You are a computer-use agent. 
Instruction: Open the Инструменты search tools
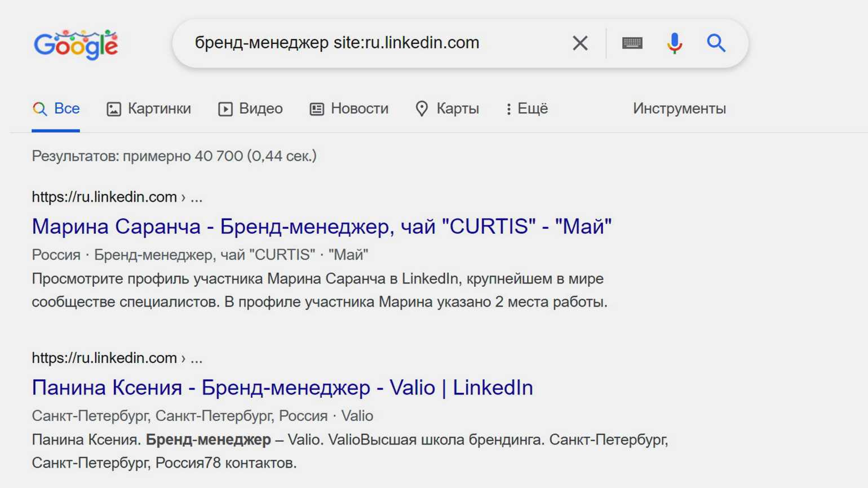click(679, 109)
